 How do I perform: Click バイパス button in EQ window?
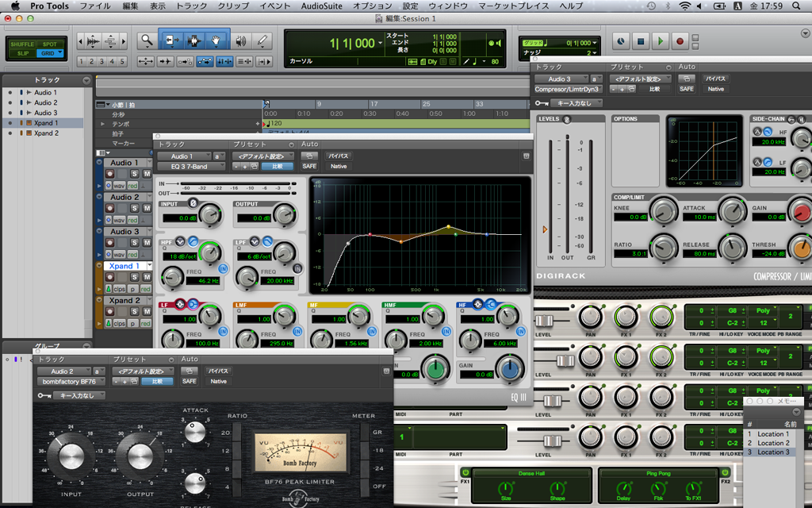click(338, 156)
